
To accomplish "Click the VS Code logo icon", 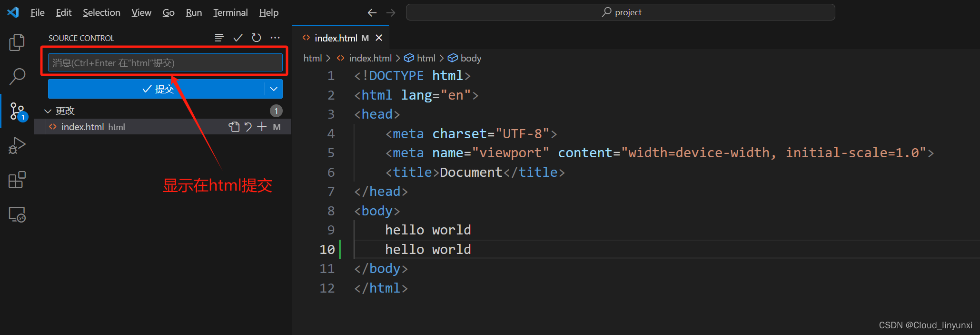I will (x=13, y=12).
